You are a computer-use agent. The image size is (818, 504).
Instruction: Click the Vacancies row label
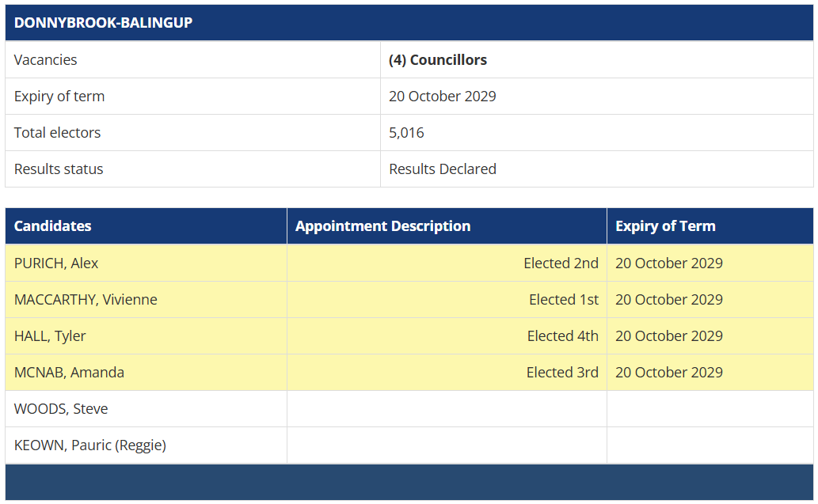[46, 60]
